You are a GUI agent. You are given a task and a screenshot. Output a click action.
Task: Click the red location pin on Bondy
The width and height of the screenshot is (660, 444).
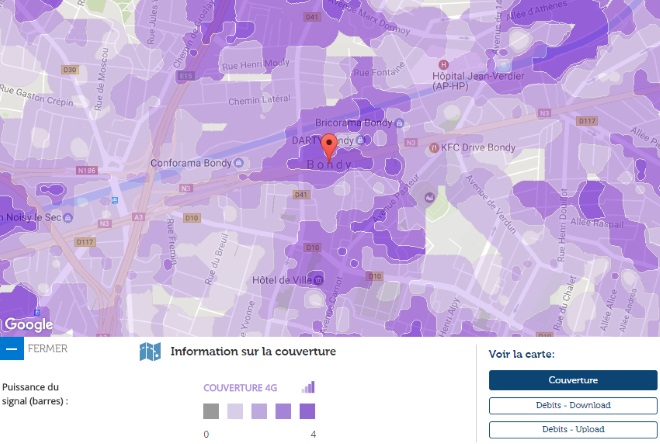(330, 144)
